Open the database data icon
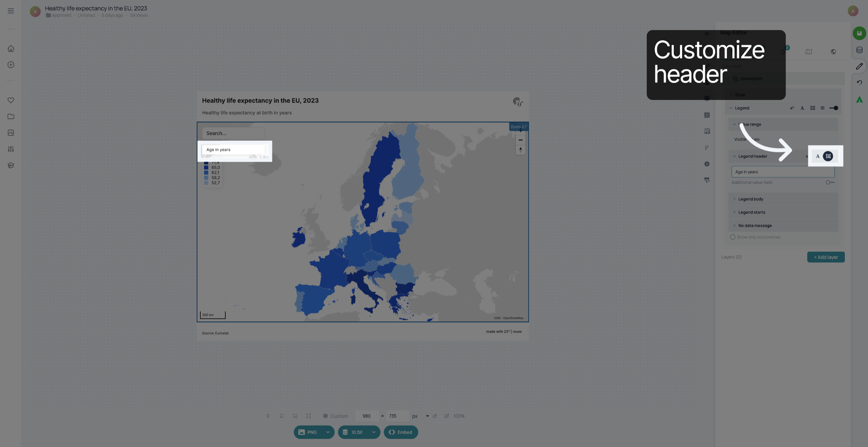Image resolution: width=868 pixels, height=447 pixels. point(859,50)
